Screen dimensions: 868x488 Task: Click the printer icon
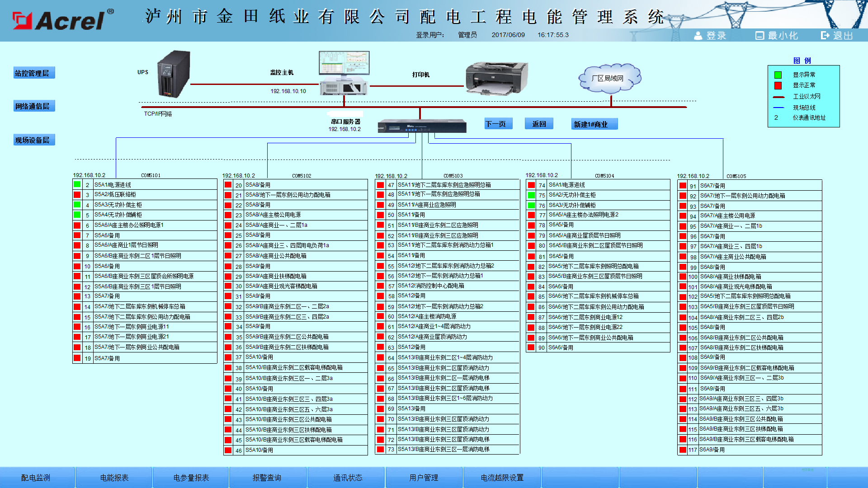click(496, 79)
